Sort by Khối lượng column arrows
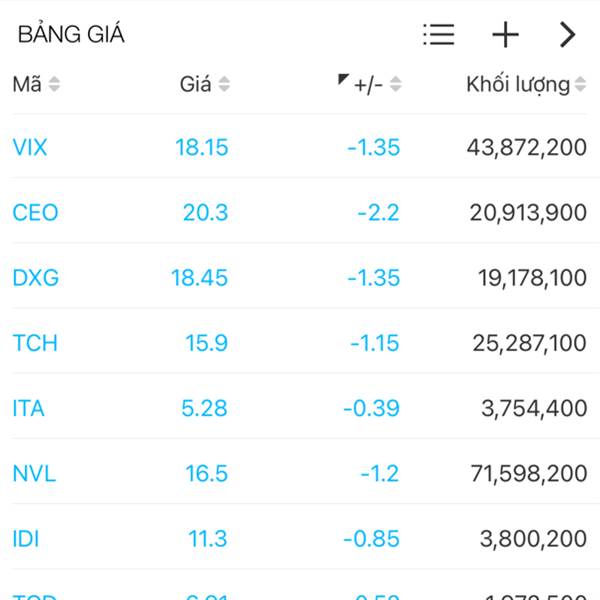600x600 pixels. [580, 84]
